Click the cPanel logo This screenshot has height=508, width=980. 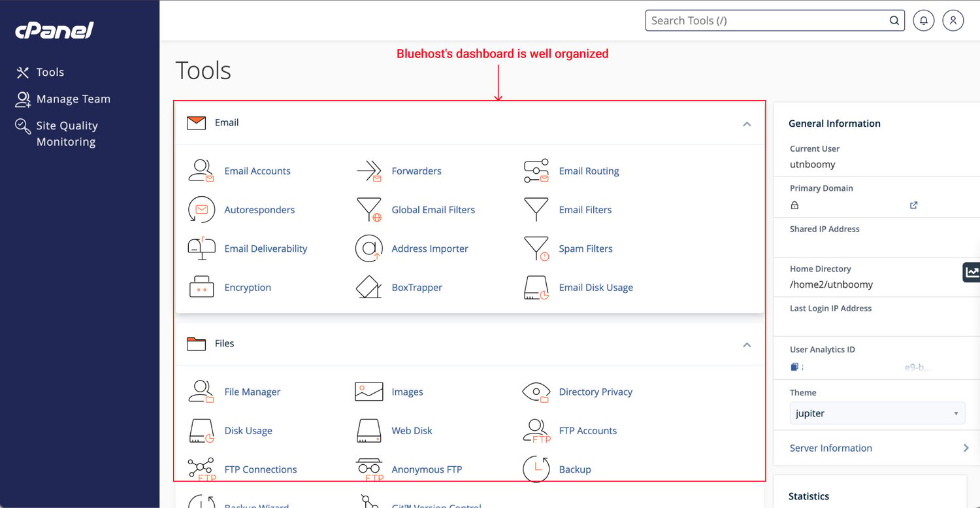coord(55,30)
